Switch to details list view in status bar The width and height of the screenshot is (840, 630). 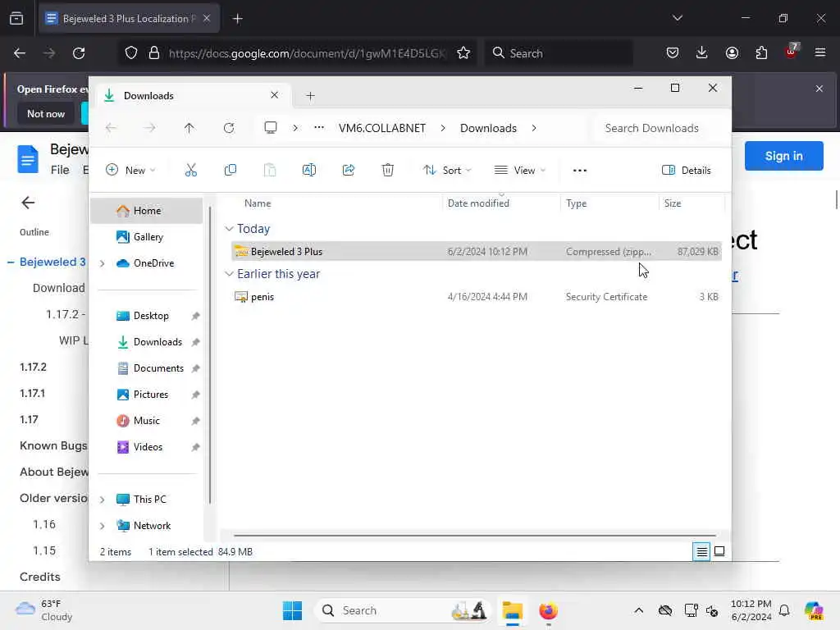[701, 552]
